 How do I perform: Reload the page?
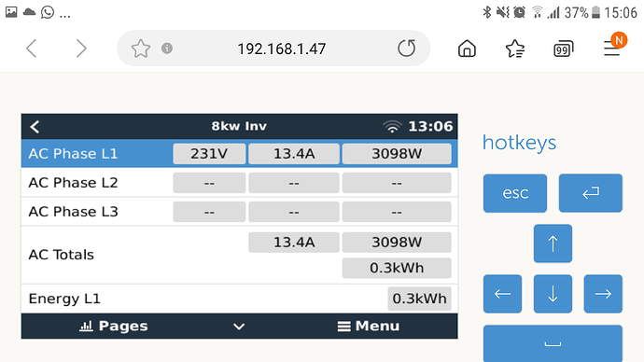pos(406,49)
